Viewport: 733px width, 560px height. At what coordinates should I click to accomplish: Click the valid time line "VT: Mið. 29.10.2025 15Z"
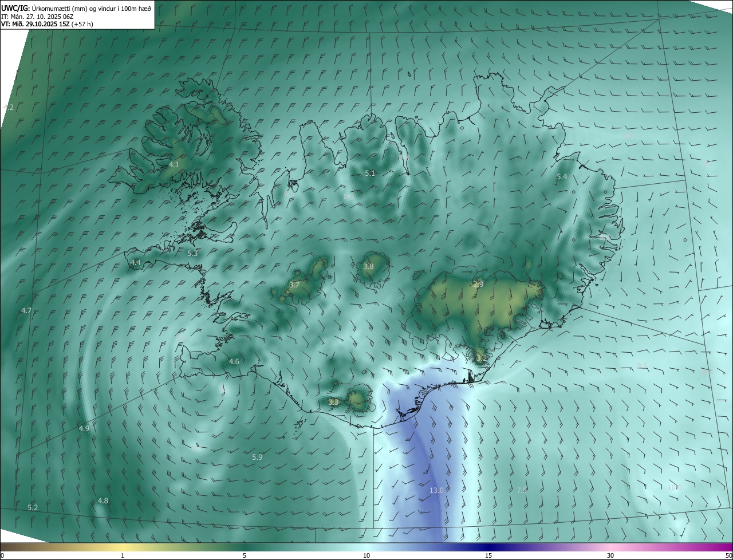36,24
